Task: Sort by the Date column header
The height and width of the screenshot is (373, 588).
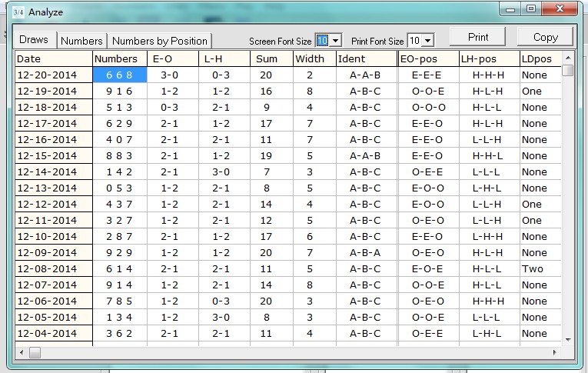Action: click(x=54, y=58)
